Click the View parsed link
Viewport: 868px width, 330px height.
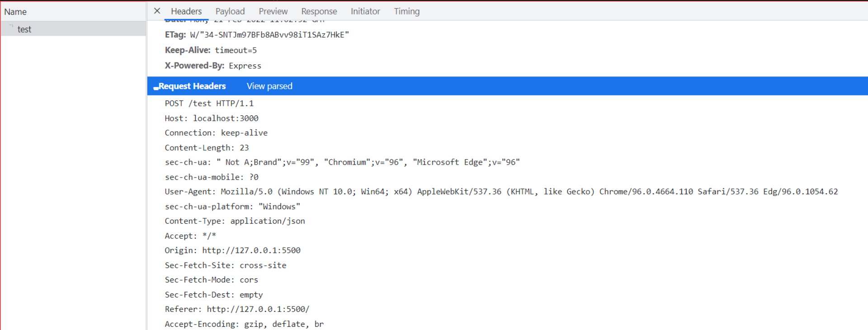pos(269,86)
